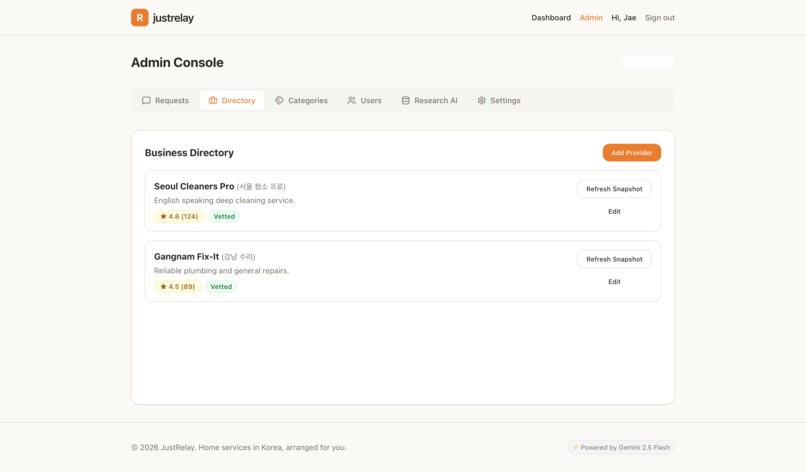Screen dimensions: 806x472
Task: Click the Vetted badge on Seoul Cleaners Pro
Action: pos(224,216)
